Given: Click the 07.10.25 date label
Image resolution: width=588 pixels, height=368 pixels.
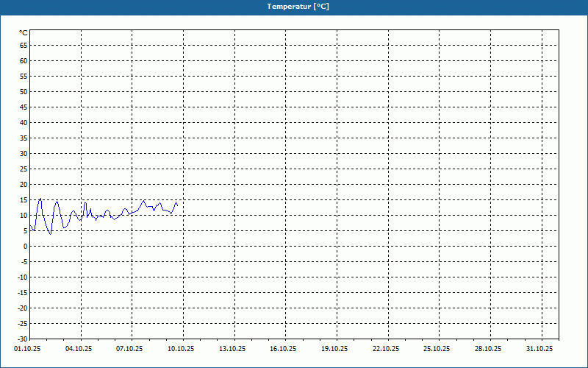Looking at the screenshot, I should (x=129, y=349).
